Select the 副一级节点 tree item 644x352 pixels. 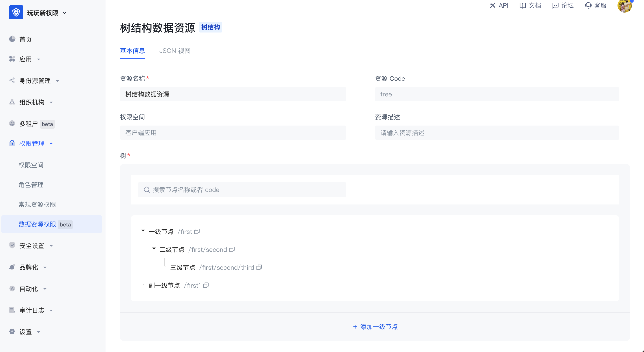pos(165,285)
